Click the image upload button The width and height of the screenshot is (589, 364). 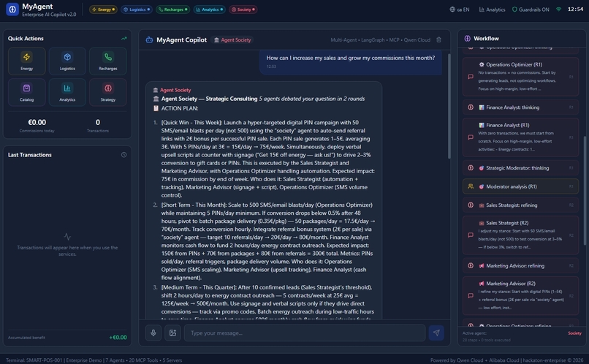point(172,333)
